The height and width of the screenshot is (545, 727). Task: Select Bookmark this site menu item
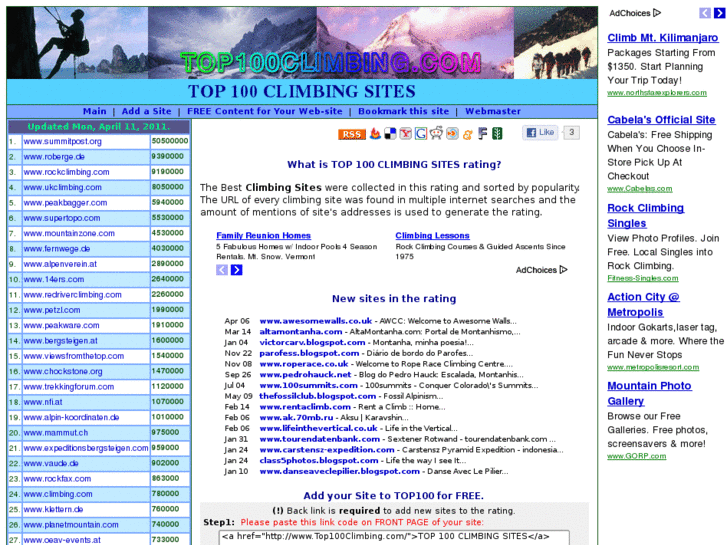coord(403,111)
